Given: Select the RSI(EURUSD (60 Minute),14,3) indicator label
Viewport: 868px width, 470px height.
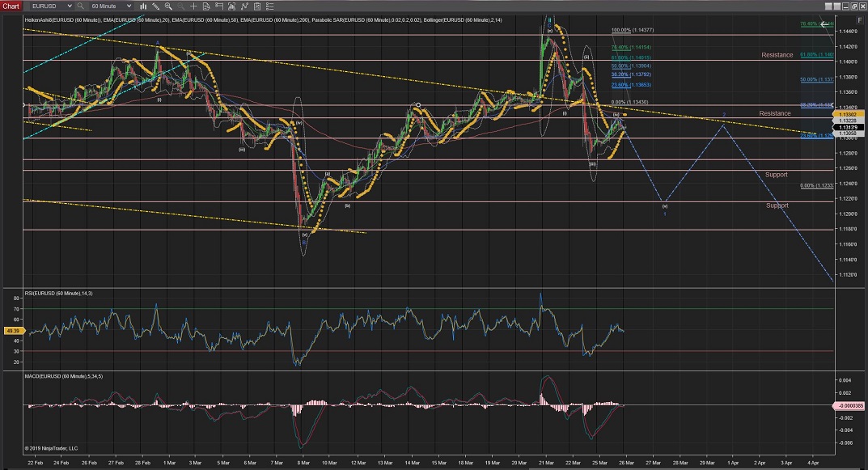Looking at the screenshot, I should (x=59, y=294).
